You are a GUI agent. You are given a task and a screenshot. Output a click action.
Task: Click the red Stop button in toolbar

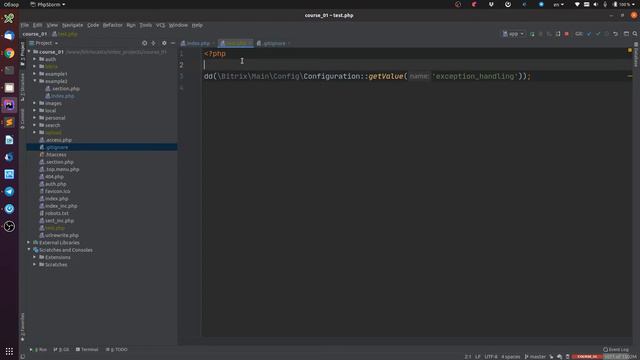pyautogui.click(x=567, y=34)
